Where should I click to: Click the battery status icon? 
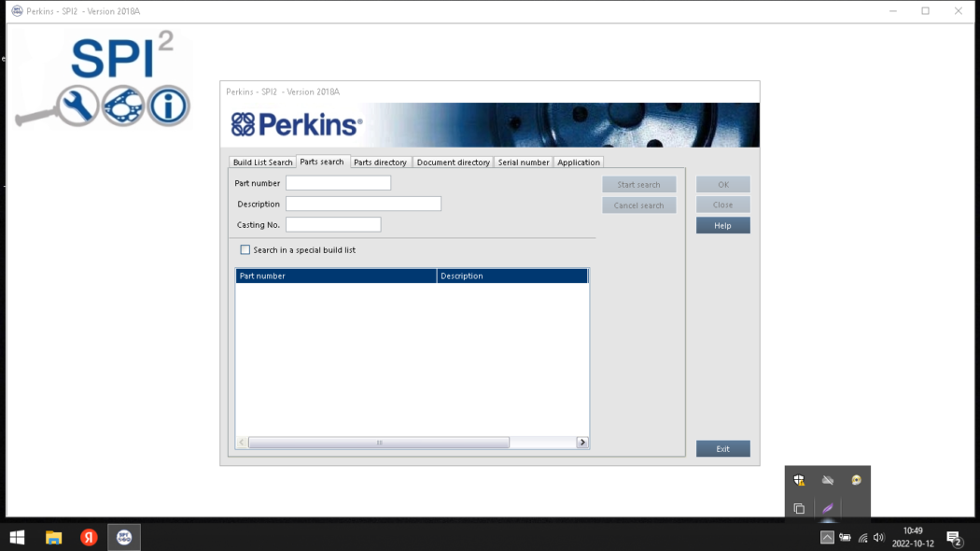coord(845,537)
